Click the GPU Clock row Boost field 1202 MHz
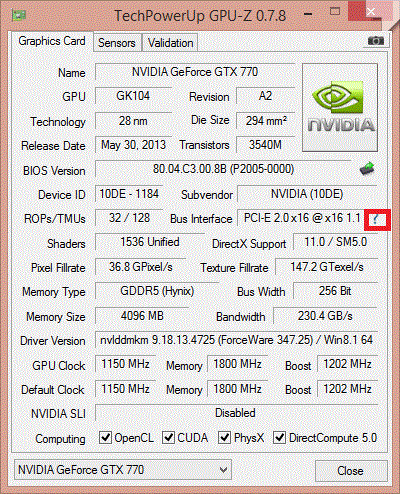400x494 pixels. [x=347, y=364]
